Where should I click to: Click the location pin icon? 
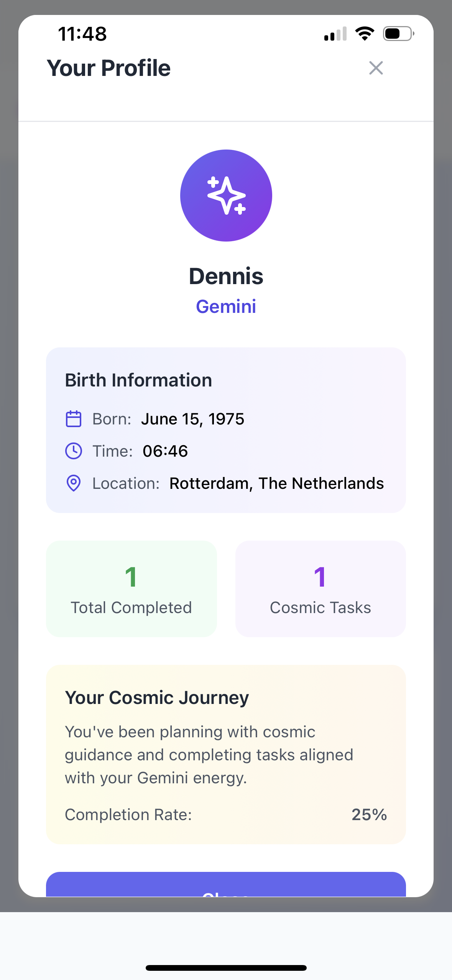(74, 483)
